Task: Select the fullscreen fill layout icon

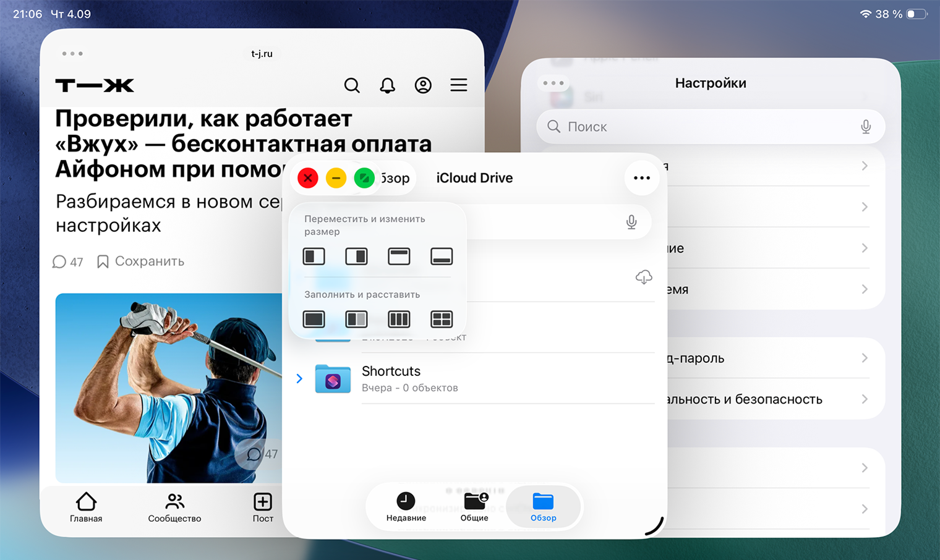Action: click(x=314, y=319)
